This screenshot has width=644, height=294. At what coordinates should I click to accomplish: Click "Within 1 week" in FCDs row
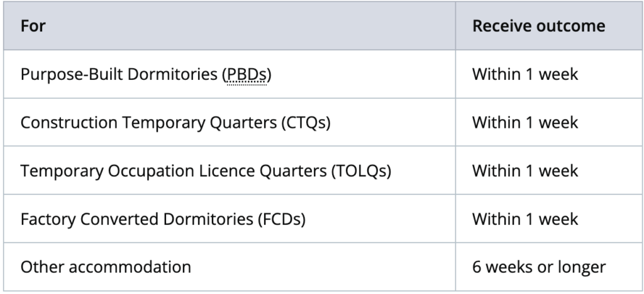(x=525, y=218)
